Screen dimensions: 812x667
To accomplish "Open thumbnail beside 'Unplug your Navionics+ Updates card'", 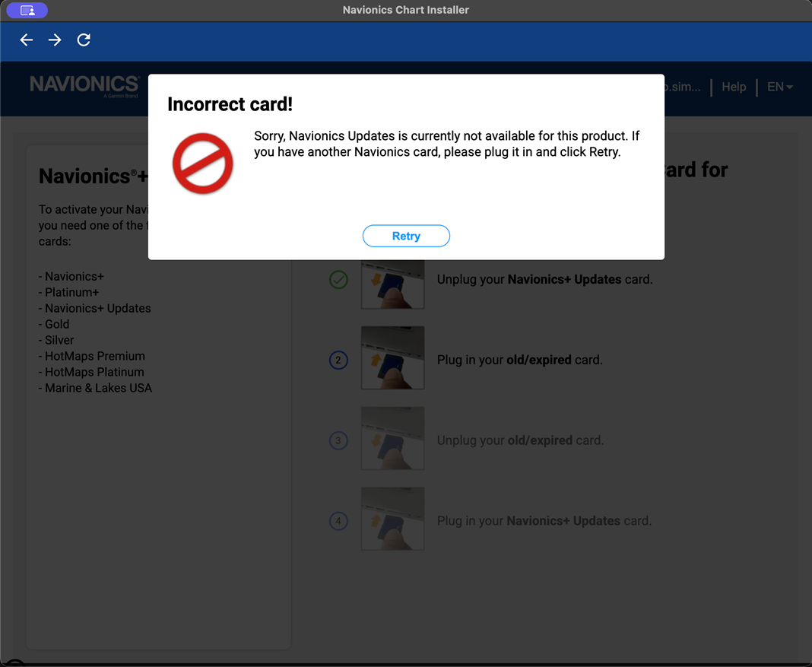I will point(392,284).
